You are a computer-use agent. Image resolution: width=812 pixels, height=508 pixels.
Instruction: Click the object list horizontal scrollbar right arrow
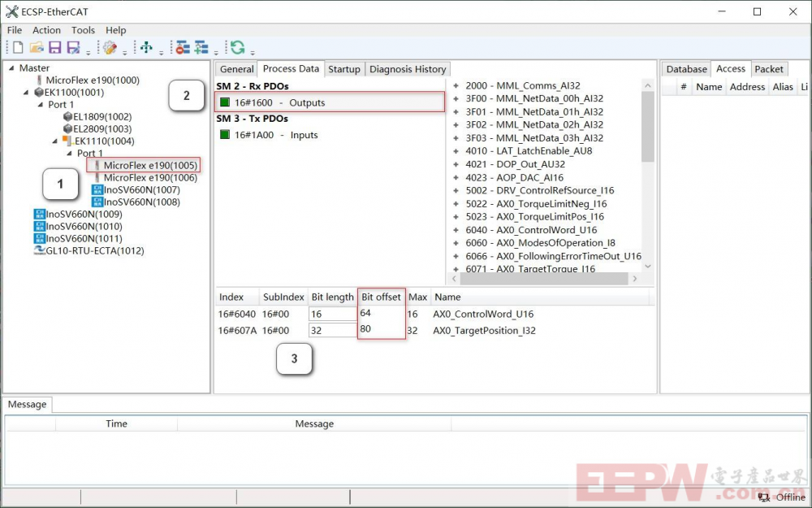click(634, 279)
